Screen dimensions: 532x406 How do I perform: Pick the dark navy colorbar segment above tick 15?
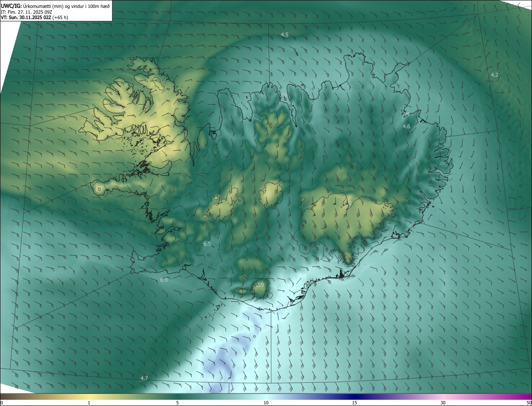(x=355, y=396)
